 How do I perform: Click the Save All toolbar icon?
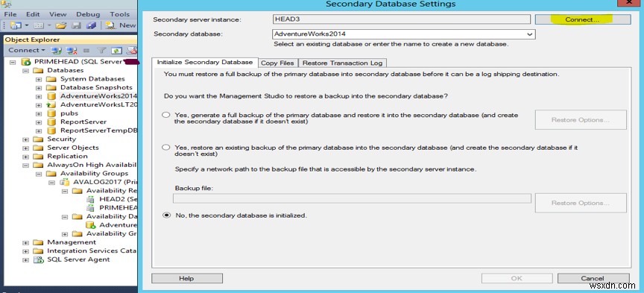point(91,25)
